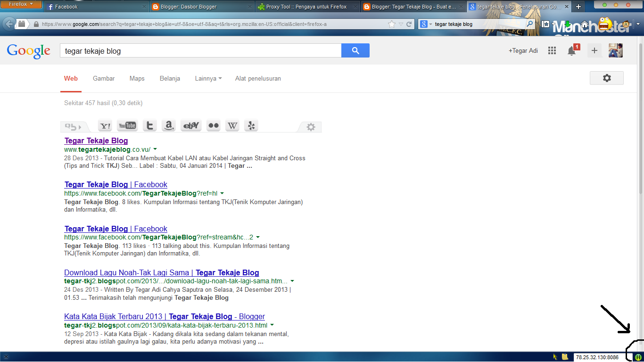The image size is (644, 362).
Task: Click the blue Google search magnifier button
Action: tap(355, 50)
